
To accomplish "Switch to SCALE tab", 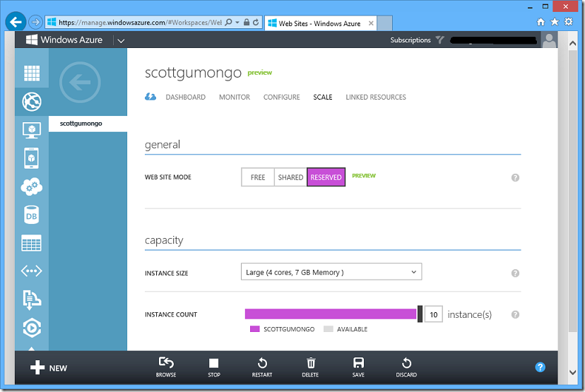I will (x=323, y=97).
